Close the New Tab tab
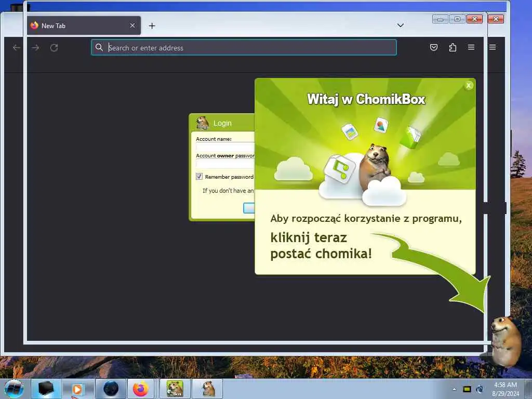The image size is (532, 399). pyautogui.click(x=132, y=25)
